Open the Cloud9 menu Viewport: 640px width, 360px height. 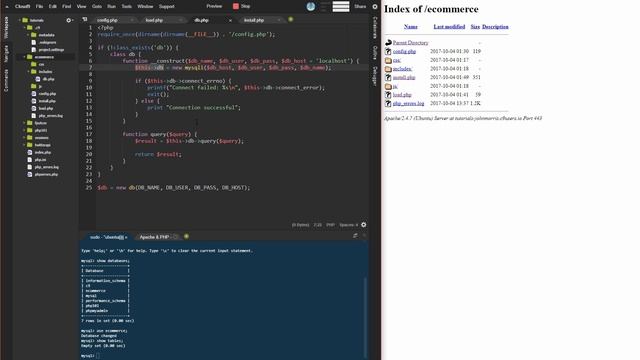(22, 7)
